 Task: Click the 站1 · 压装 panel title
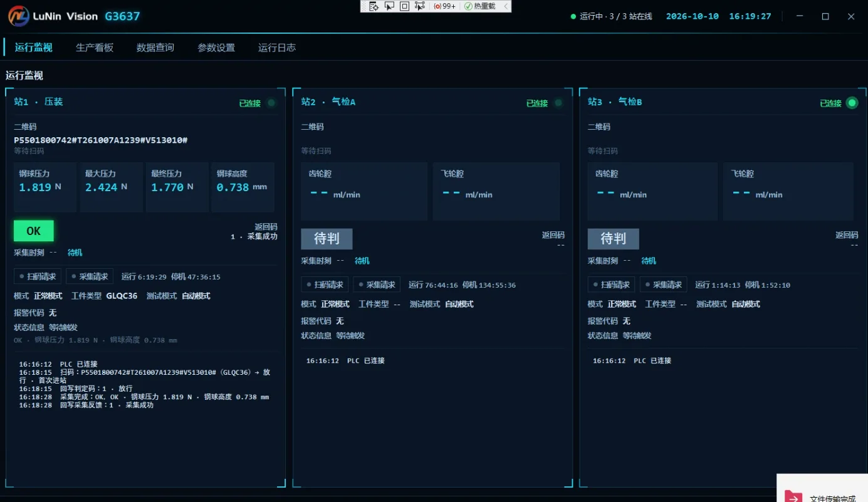pos(38,102)
